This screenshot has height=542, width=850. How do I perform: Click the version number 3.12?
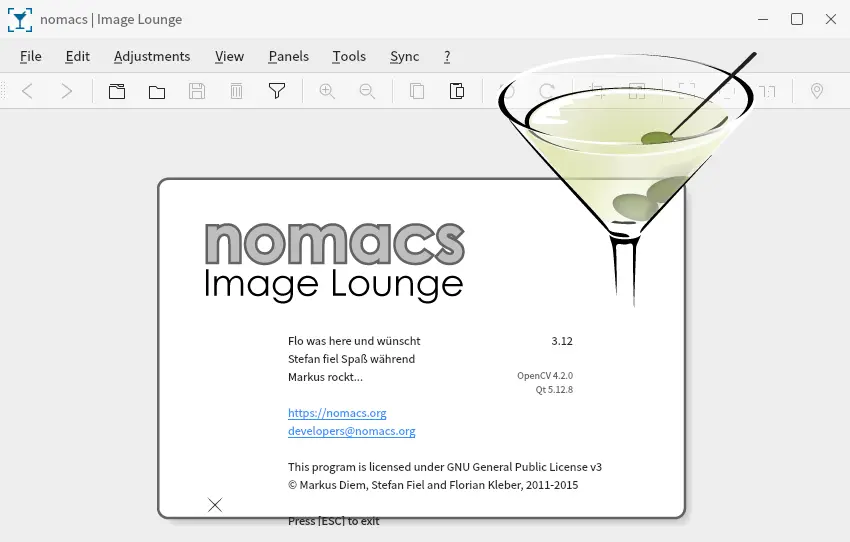(x=562, y=341)
